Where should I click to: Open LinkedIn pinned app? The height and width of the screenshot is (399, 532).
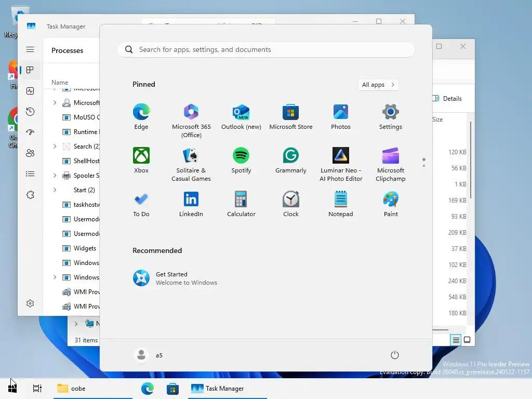191,204
